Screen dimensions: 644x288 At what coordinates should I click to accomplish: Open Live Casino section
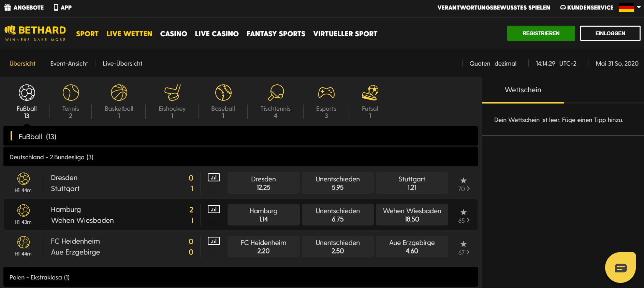point(217,34)
